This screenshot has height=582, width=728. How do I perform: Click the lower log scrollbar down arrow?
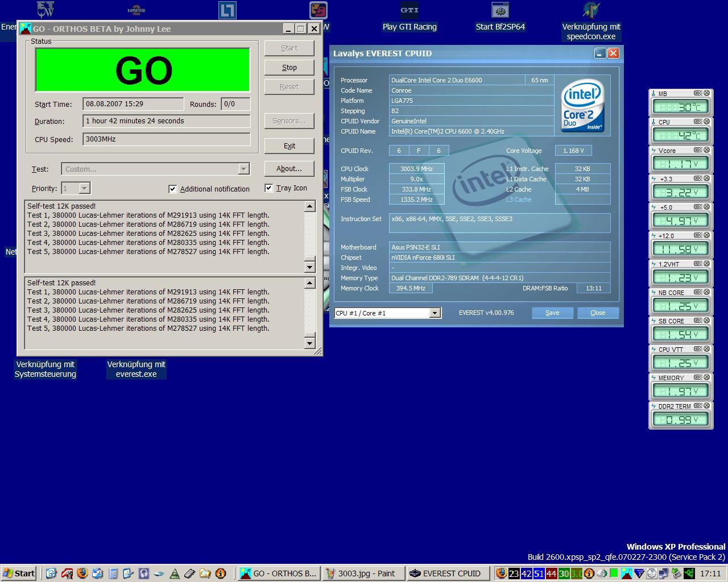310,343
